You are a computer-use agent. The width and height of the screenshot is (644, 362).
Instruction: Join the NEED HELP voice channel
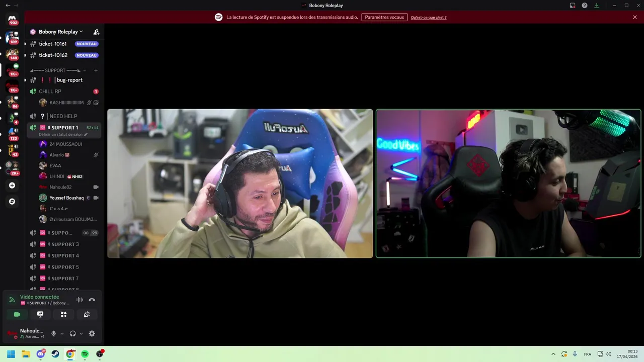click(x=64, y=116)
